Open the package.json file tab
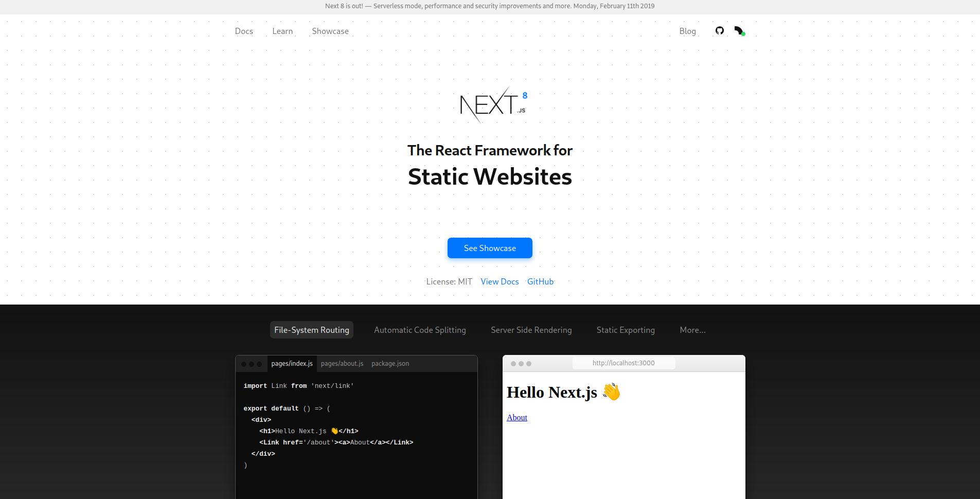This screenshot has height=499, width=980. [x=390, y=363]
